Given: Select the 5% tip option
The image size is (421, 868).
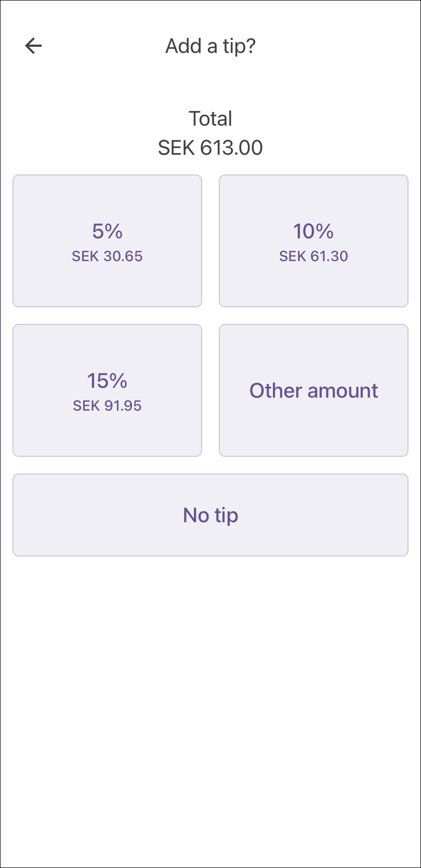Looking at the screenshot, I should point(107,241).
